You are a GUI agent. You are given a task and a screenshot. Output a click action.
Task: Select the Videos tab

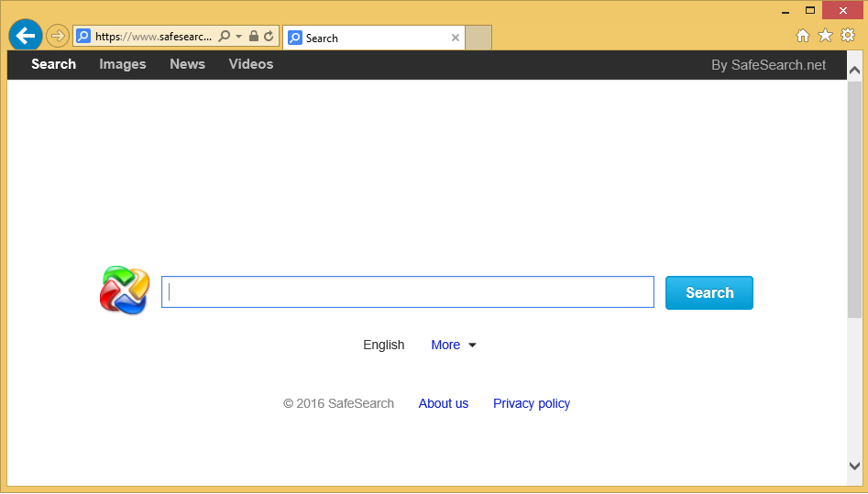coord(251,64)
